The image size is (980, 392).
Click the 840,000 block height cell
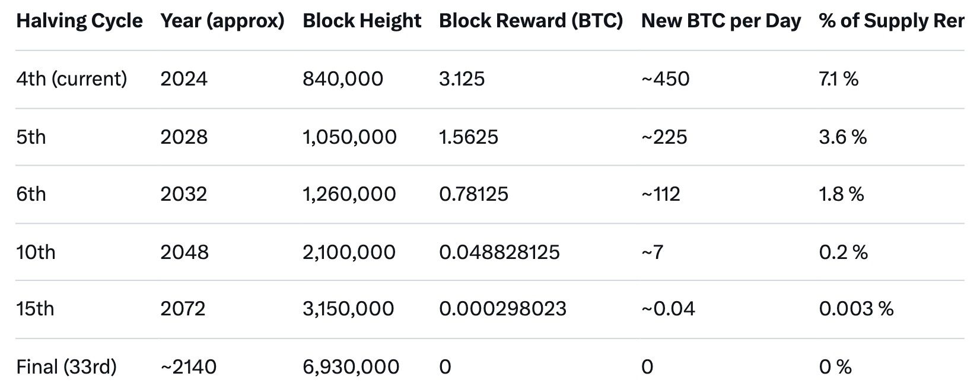tap(343, 79)
